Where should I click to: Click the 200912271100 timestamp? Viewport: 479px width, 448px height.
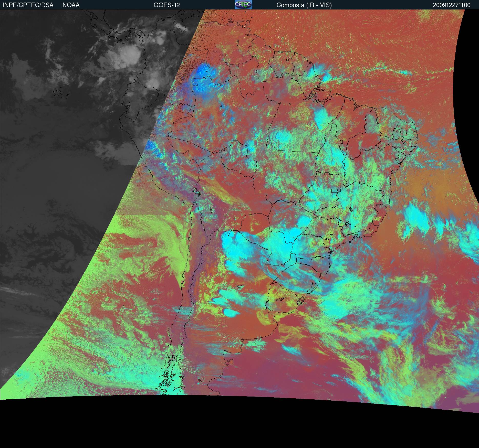tap(452, 5)
